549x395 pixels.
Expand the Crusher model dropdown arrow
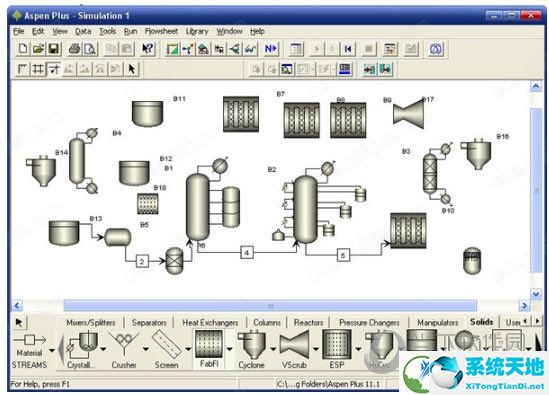coord(145,349)
